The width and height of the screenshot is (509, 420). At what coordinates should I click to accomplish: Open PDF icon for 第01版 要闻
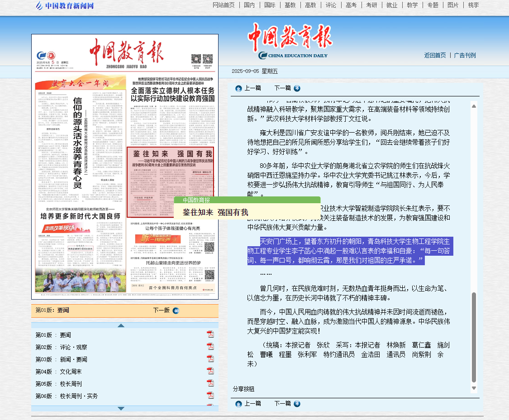(210, 334)
